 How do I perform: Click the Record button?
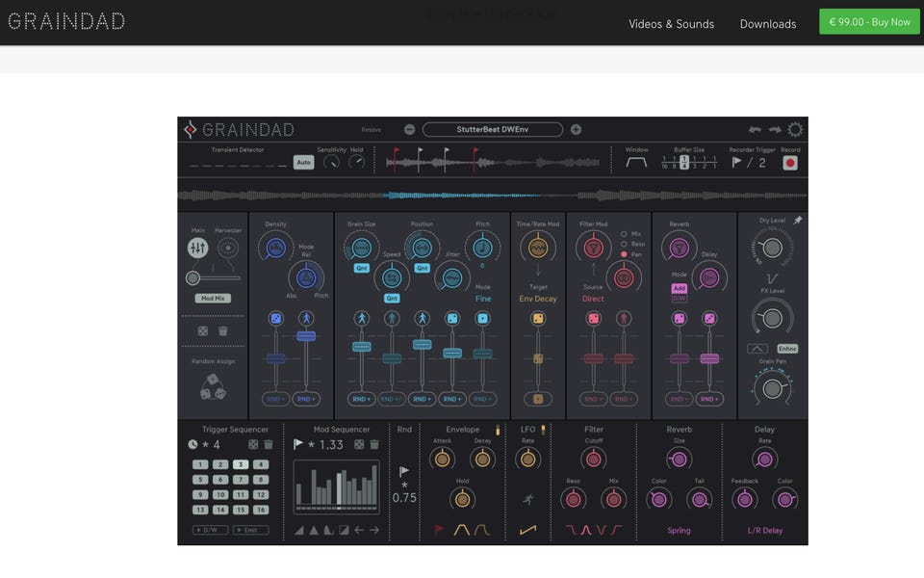[x=790, y=163]
